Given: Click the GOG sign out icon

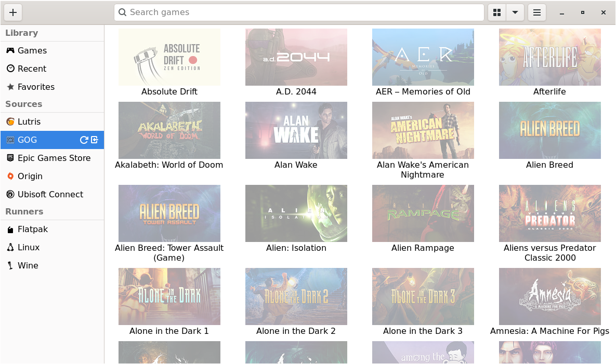Looking at the screenshot, I should click(95, 140).
